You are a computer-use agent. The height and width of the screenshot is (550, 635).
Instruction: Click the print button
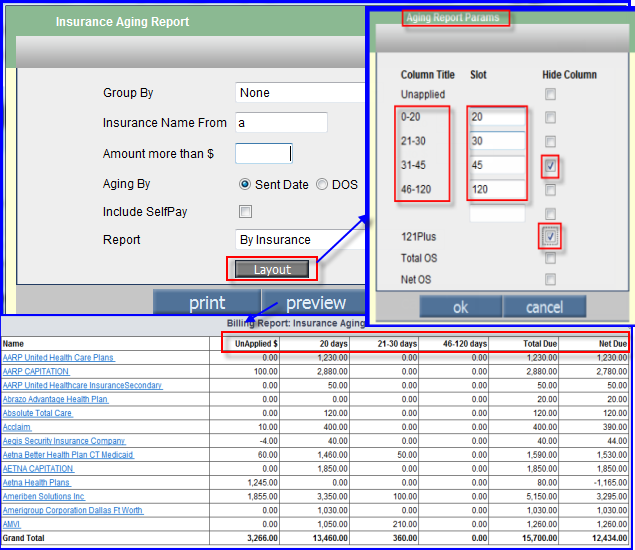click(207, 303)
